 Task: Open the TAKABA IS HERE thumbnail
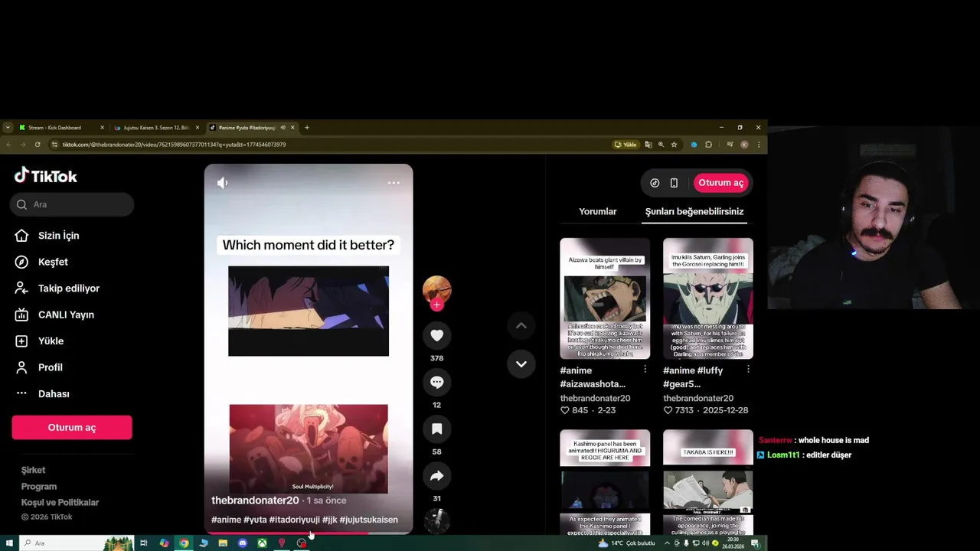point(708,482)
